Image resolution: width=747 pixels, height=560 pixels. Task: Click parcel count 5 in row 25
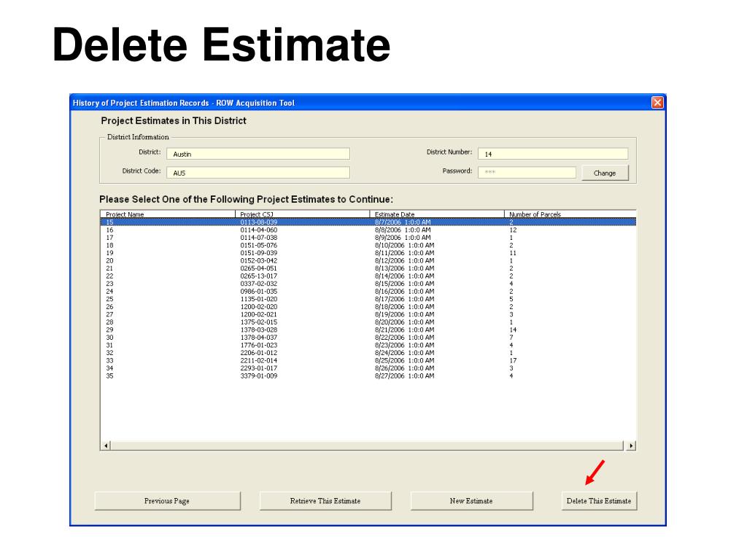tap(511, 299)
